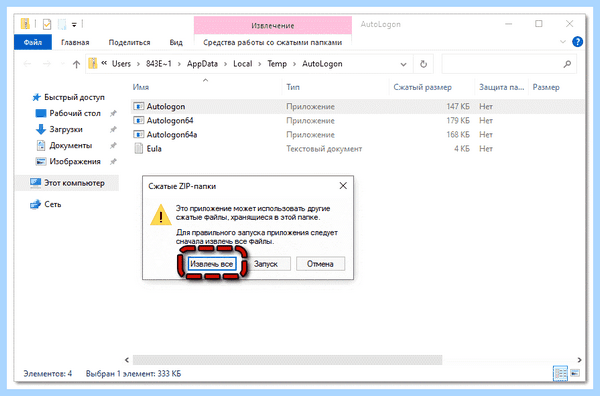Click Temp in the address path
The height and width of the screenshot is (396, 600).
point(277,64)
